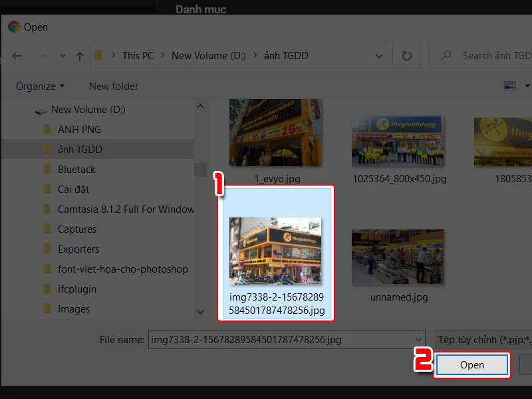Open the Cài đặt folder
Viewport: 532px width, 399px height.
click(x=73, y=190)
